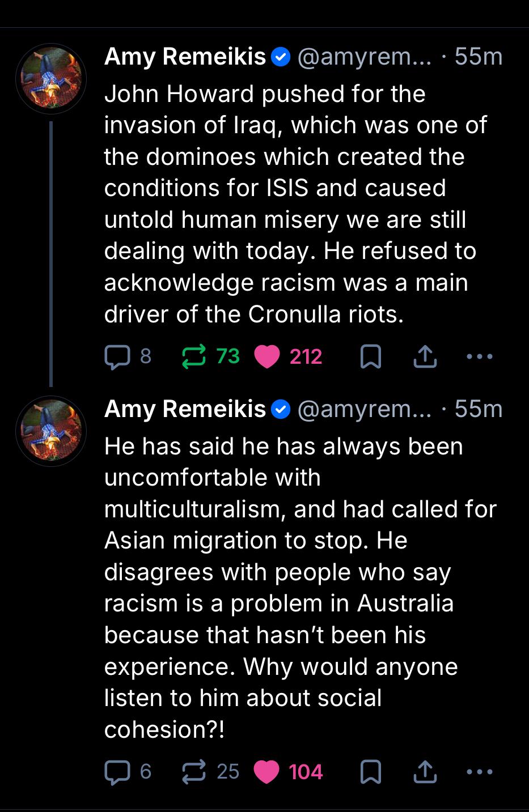
Task: Bookmark the social cohesion tweet
Action: pyautogui.click(x=371, y=772)
